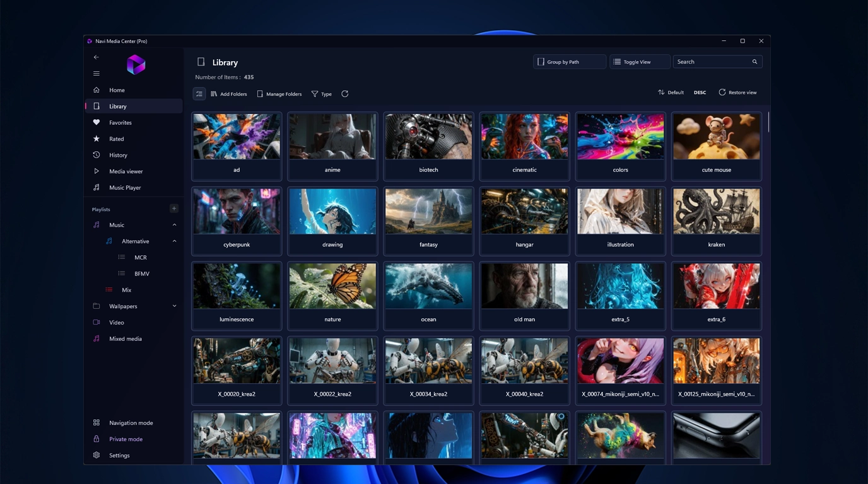This screenshot has height=484, width=868.
Task: Open the drawing folder
Action: pyautogui.click(x=332, y=221)
